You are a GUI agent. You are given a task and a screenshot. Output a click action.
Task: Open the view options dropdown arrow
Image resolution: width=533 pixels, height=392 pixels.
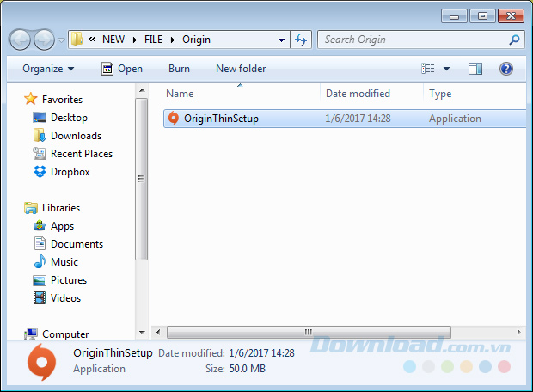[446, 69]
